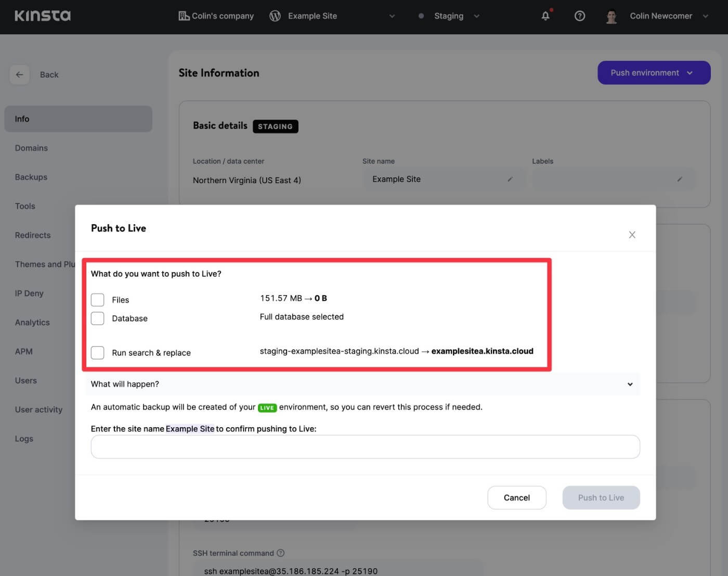Open User activity in the sidebar
This screenshot has width=728, height=576.
click(x=38, y=410)
